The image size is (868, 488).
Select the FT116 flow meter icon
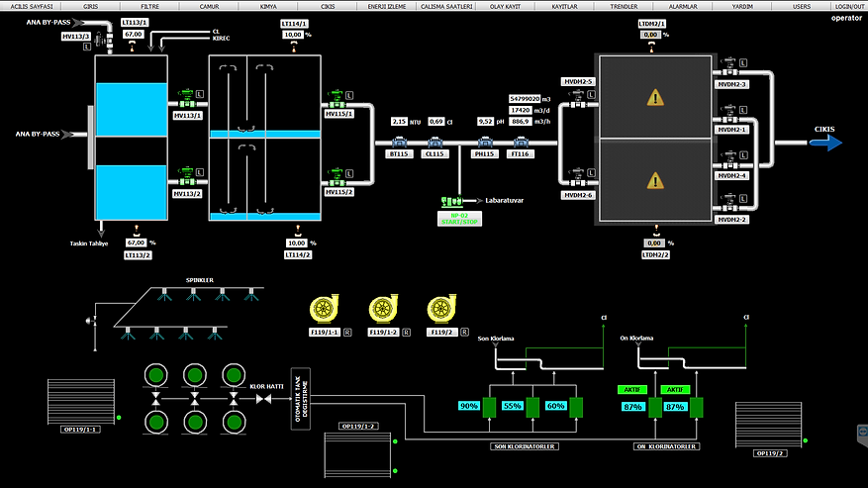[518, 143]
